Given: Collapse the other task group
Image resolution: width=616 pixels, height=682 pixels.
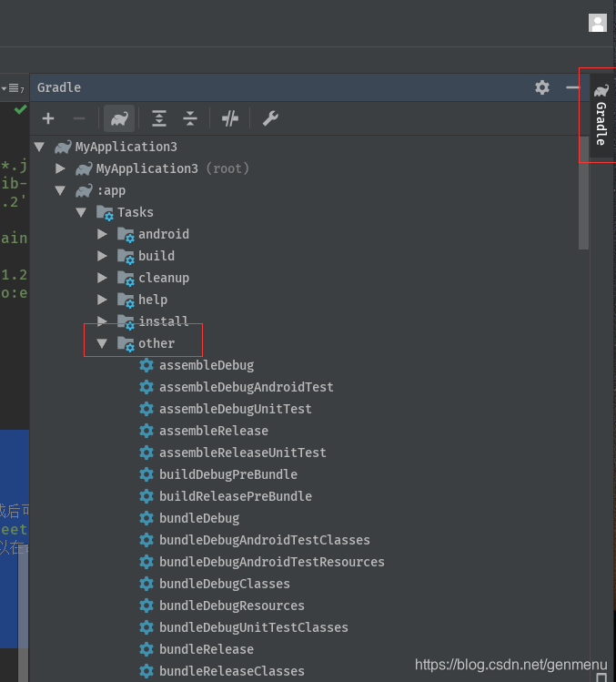Looking at the screenshot, I should coord(102,343).
